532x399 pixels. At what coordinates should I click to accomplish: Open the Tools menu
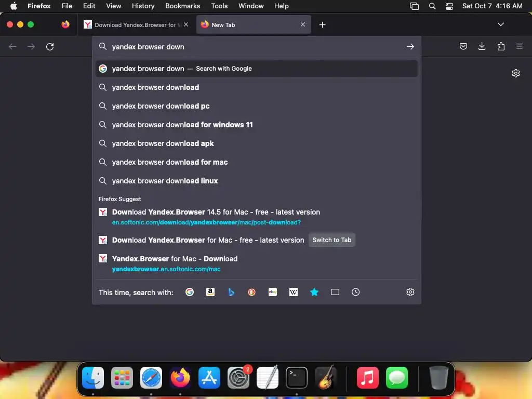tap(219, 6)
